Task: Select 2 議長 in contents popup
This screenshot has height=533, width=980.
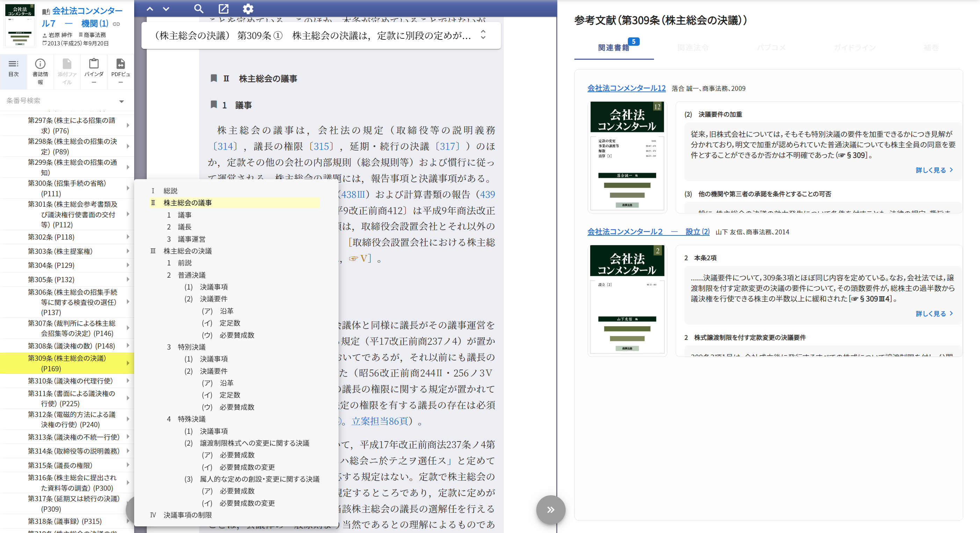Action: pos(179,227)
